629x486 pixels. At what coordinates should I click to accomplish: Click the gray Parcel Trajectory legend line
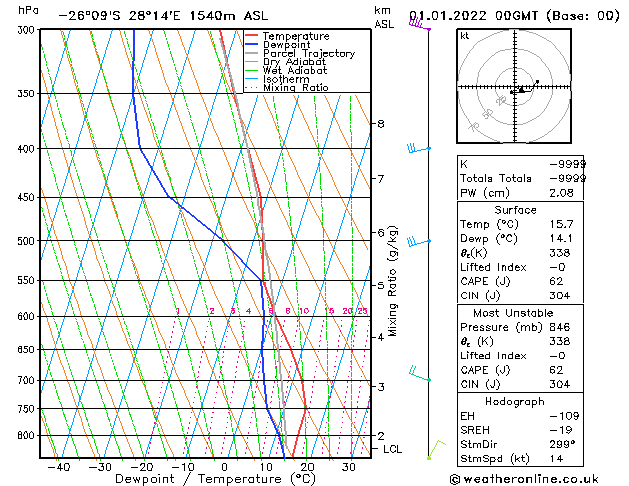(252, 53)
